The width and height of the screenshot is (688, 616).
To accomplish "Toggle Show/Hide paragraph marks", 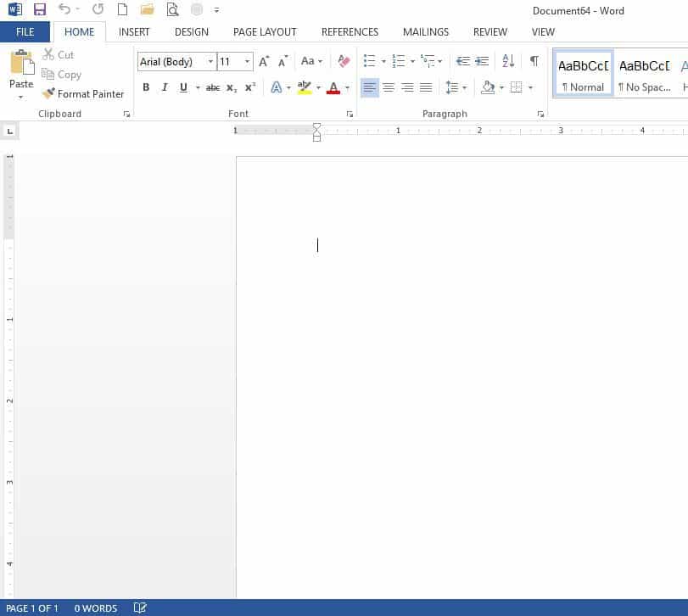I will coord(534,61).
